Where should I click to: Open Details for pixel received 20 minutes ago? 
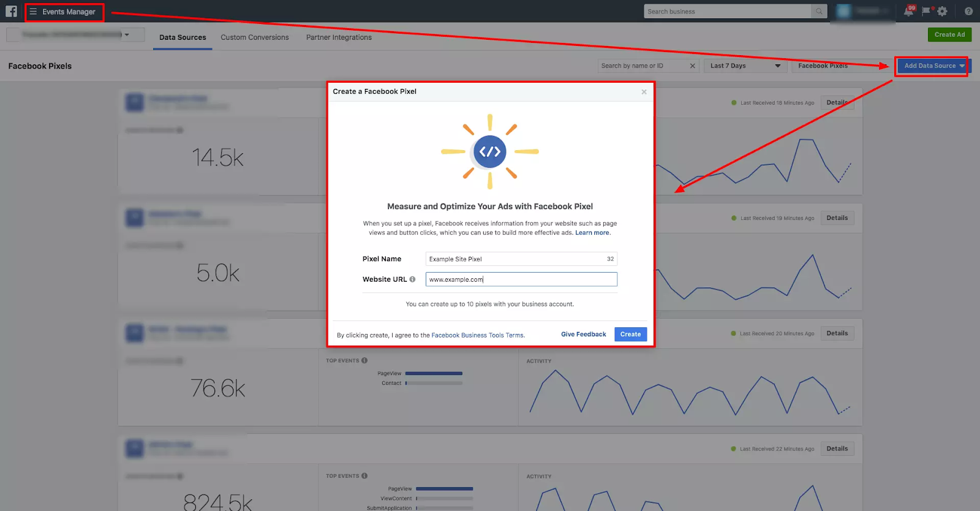click(837, 333)
